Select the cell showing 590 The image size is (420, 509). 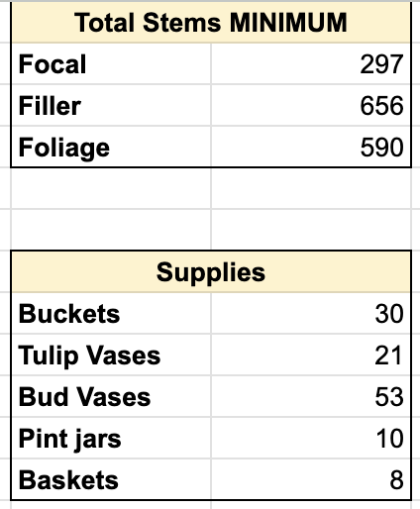311,147
